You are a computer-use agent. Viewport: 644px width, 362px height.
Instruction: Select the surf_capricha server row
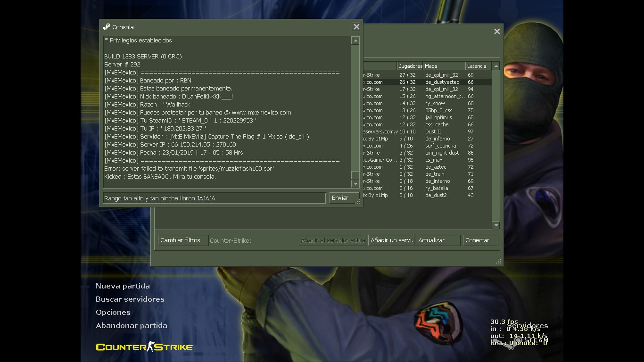(427, 146)
